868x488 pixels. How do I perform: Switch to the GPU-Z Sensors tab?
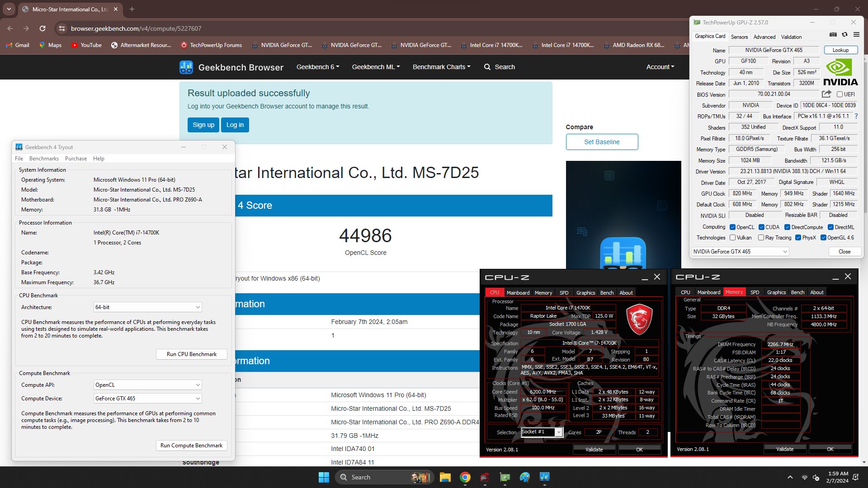coord(739,37)
